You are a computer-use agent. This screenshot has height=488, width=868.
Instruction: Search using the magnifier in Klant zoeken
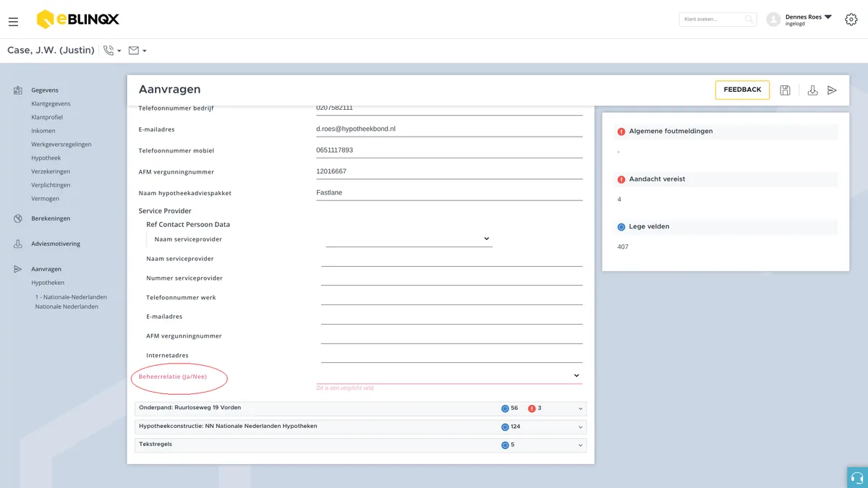tap(749, 20)
